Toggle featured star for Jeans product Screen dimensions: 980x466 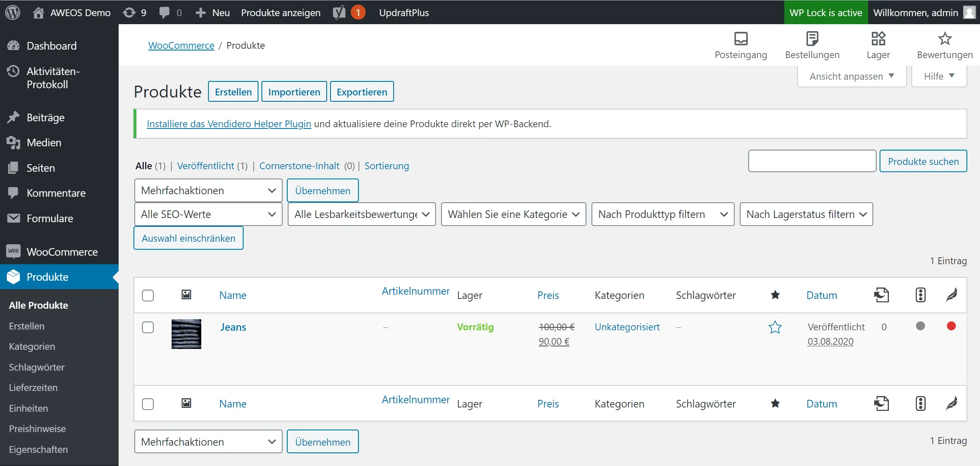[775, 327]
